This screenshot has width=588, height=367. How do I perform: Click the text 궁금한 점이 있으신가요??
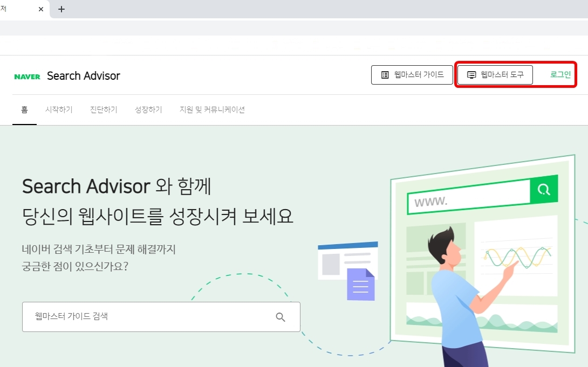[75, 266]
